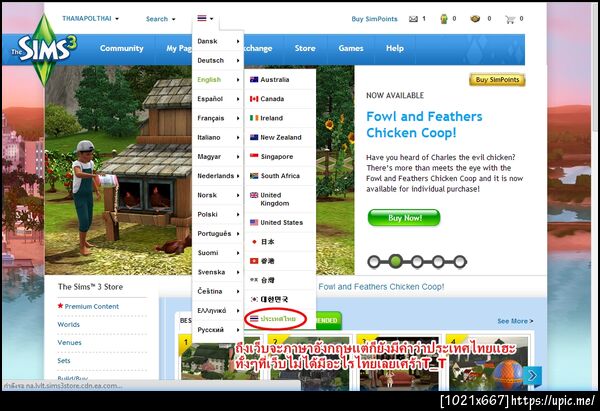The image size is (600, 411).
Task: Click the South Africa flag icon
Action: 254,176
